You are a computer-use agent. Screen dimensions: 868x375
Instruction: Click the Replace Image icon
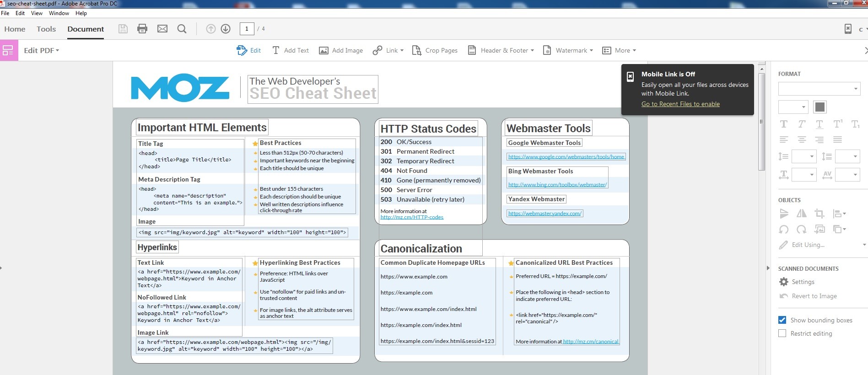[819, 229]
